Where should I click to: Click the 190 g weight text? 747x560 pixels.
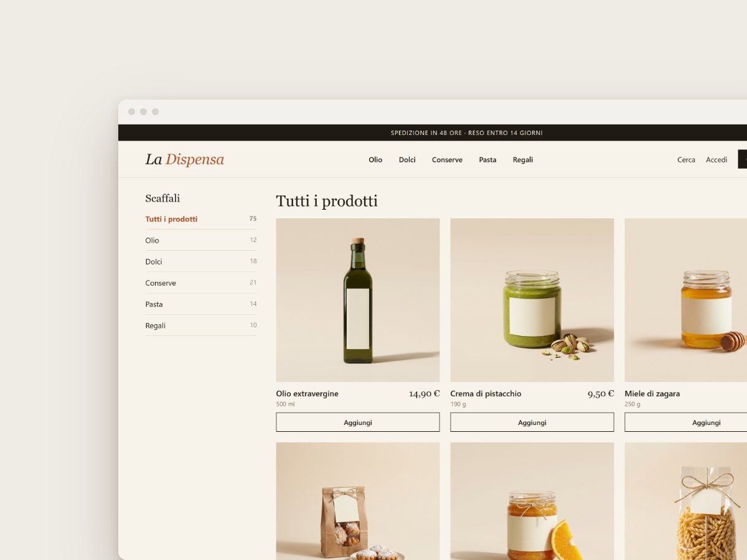click(458, 404)
